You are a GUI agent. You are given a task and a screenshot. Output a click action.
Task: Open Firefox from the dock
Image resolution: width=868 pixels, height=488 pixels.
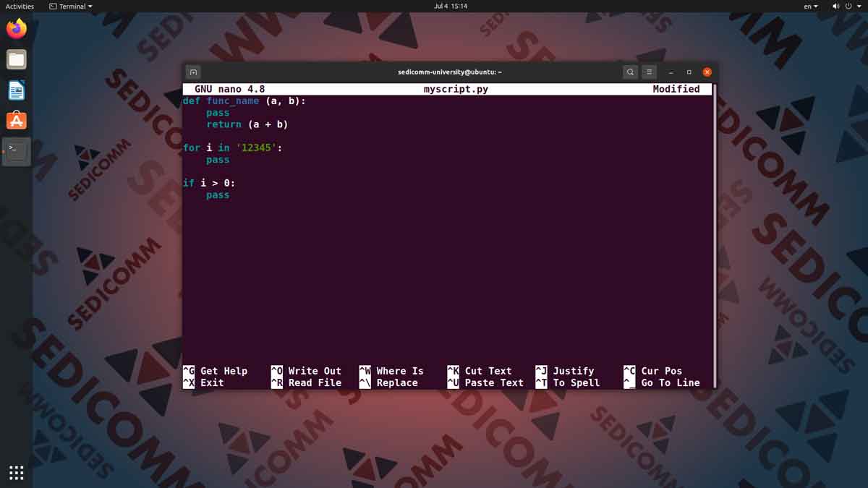point(16,29)
